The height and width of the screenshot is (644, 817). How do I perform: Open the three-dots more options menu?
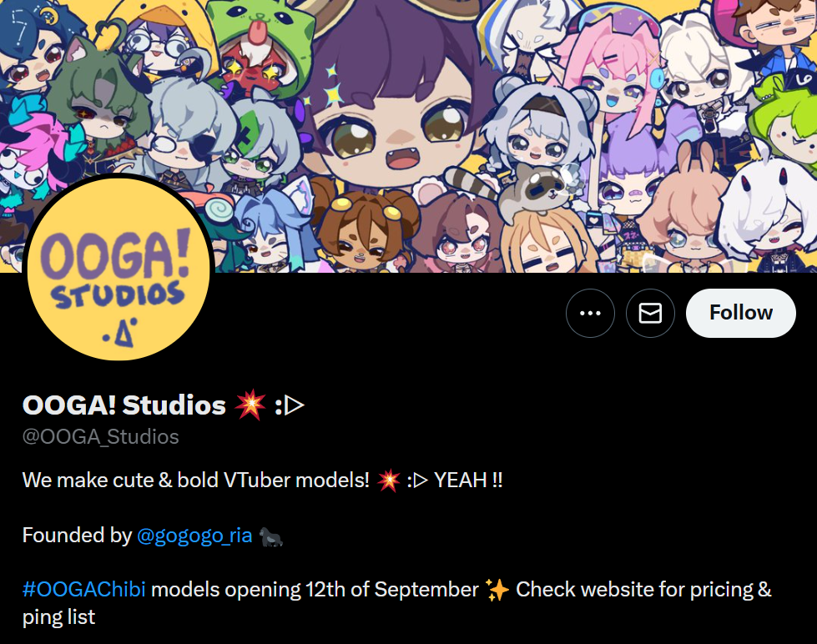click(x=590, y=313)
